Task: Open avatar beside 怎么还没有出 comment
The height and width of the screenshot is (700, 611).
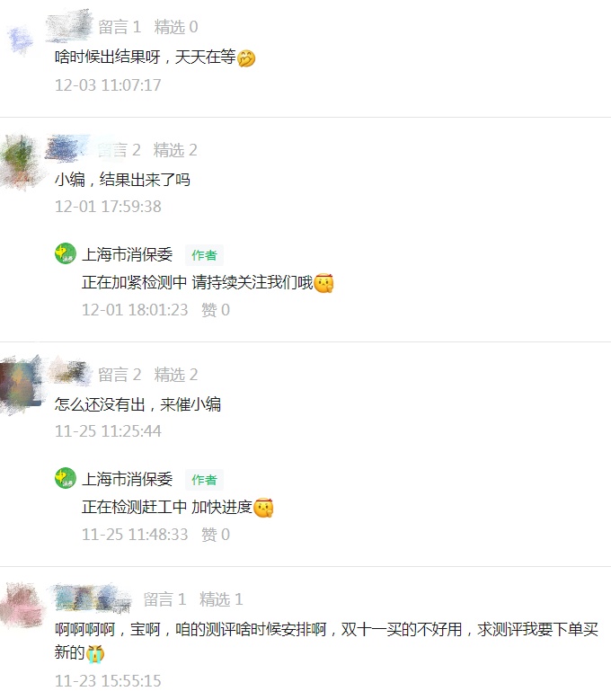Action: 21,385
